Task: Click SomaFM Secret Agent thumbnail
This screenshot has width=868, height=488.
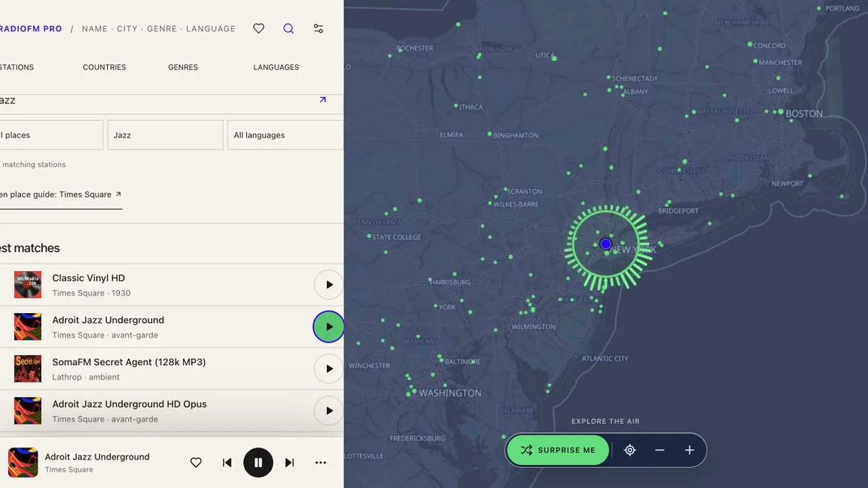Action: tap(27, 369)
